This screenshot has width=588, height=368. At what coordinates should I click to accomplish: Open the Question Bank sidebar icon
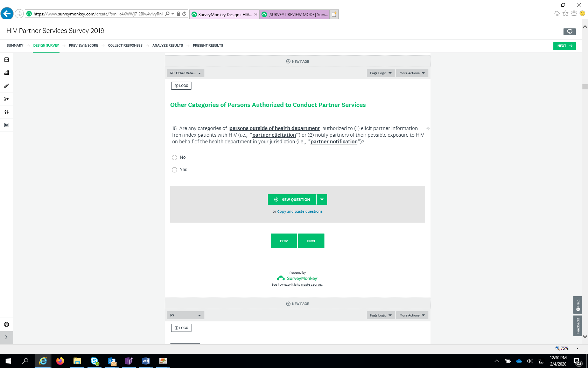6,60
